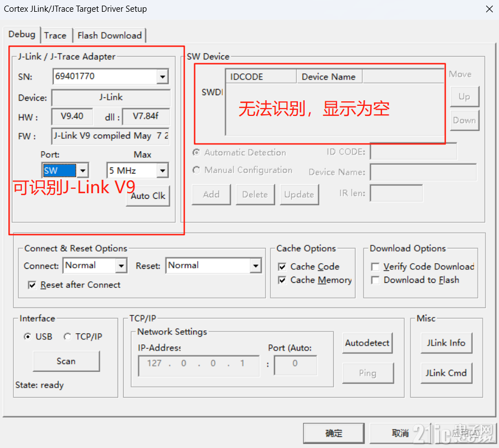
Task: Click the dll version V7.84f field
Action: tap(146, 116)
